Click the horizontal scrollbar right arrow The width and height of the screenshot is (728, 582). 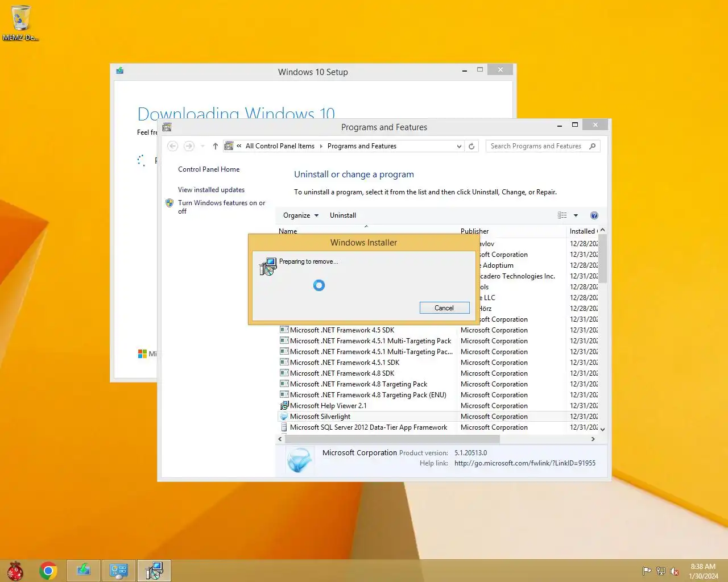coord(593,439)
